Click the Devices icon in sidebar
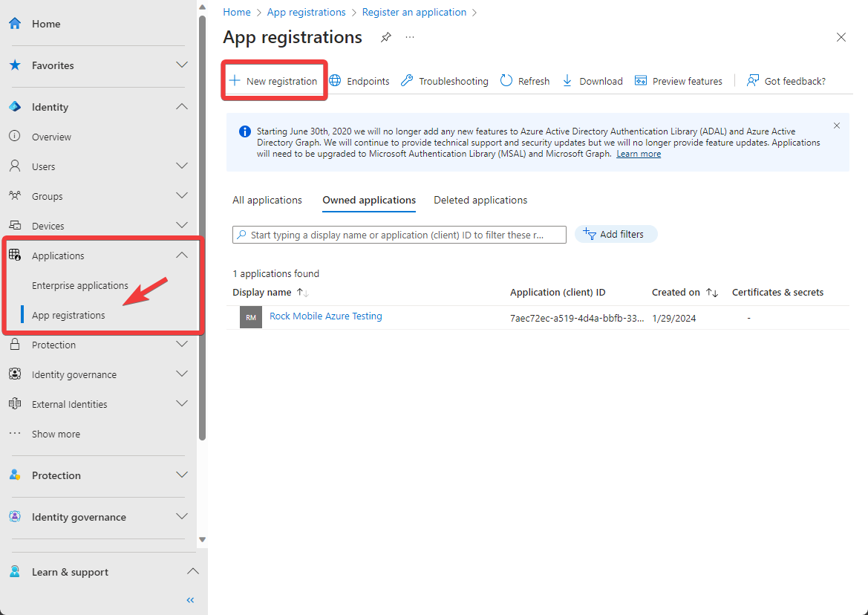The height and width of the screenshot is (615, 868). coord(15,225)
